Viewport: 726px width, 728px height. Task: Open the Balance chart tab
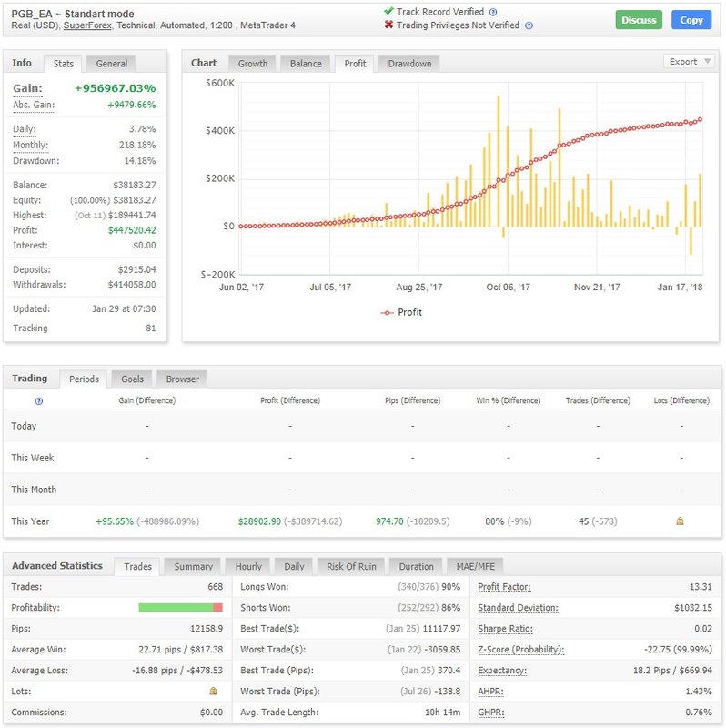tap(306, 64)
